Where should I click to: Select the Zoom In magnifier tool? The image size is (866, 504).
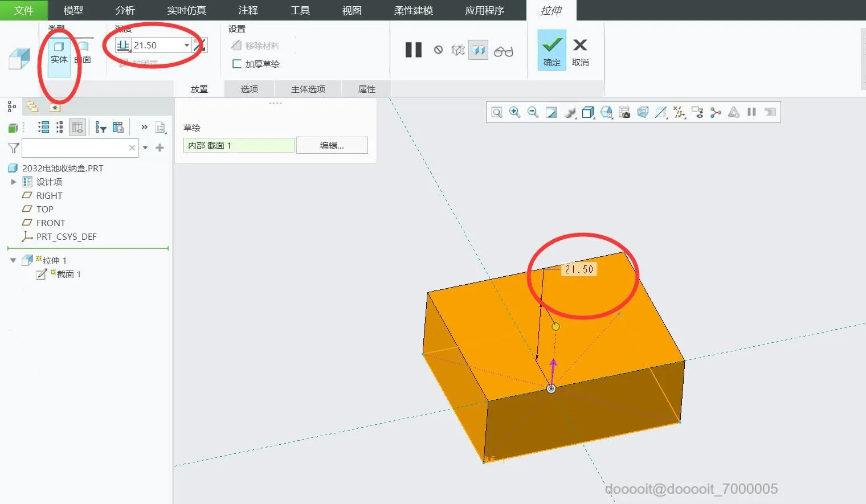514,112
